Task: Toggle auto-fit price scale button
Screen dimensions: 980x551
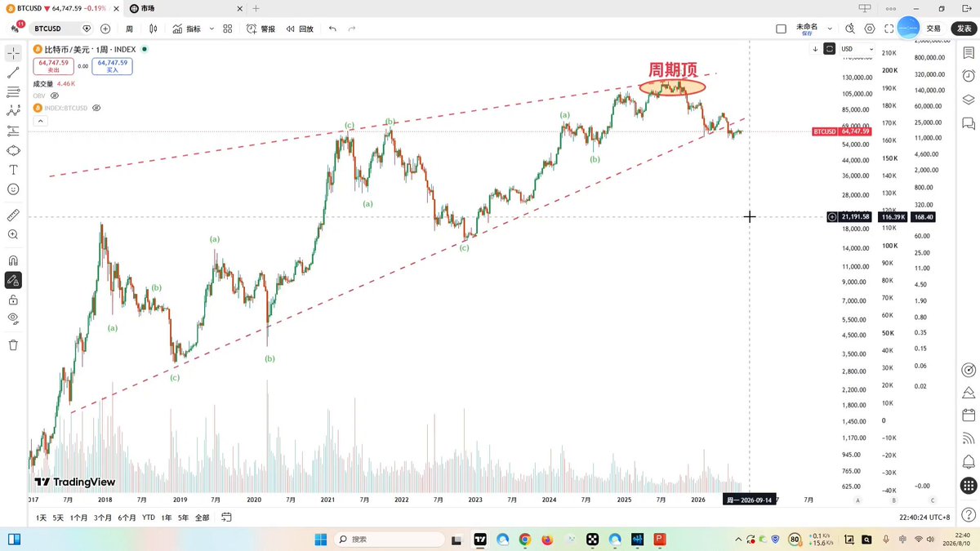Action: pos(830,49)
